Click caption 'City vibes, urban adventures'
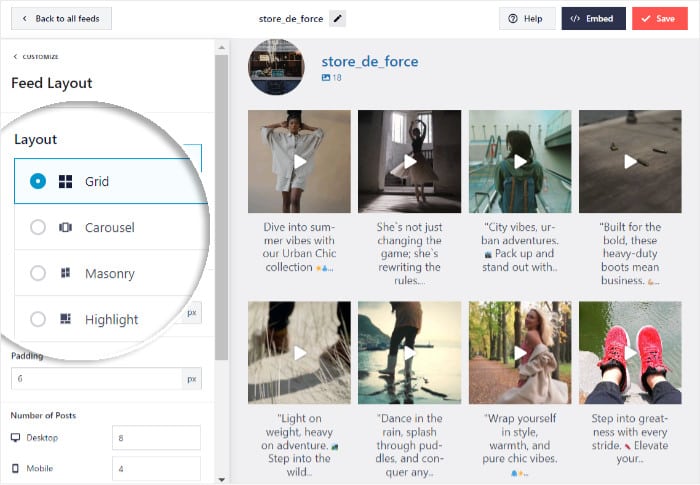 [x=520, y=247]
